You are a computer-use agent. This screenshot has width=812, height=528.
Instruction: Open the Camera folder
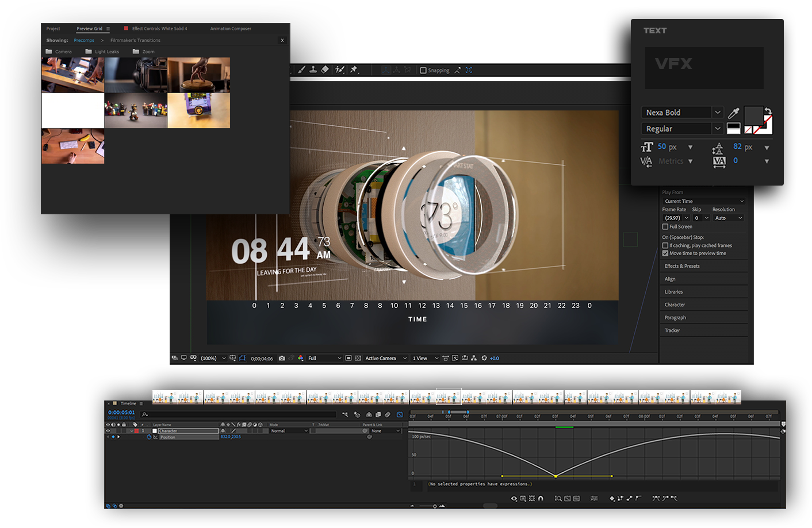pos(59,52)
